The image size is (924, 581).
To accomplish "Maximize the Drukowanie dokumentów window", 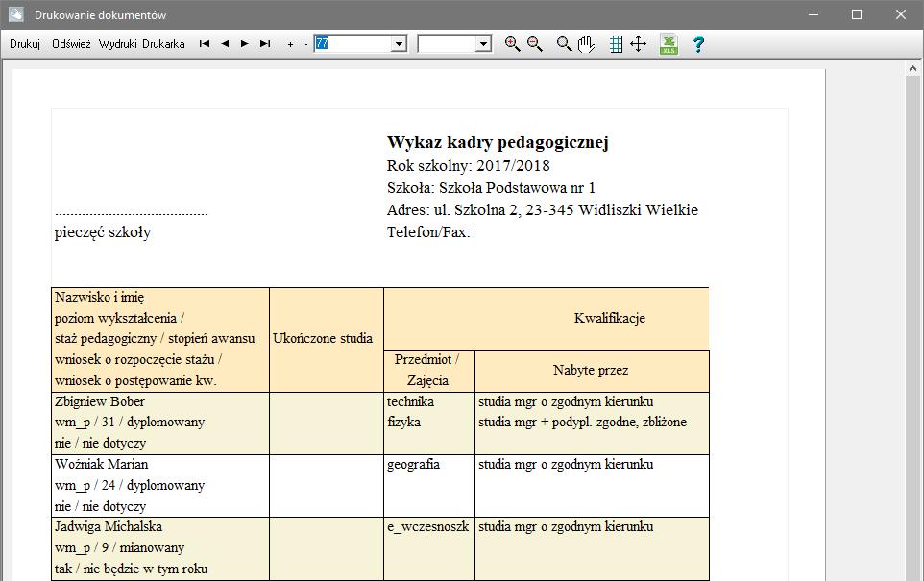I will click(x=857, y=14).
